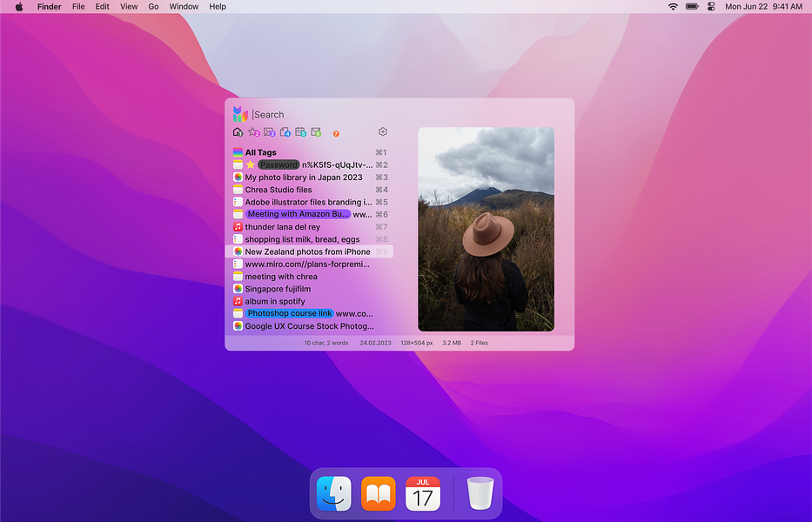Open Calendar from the Dock
The image size is (812, 522).
(x=422, y=493)
